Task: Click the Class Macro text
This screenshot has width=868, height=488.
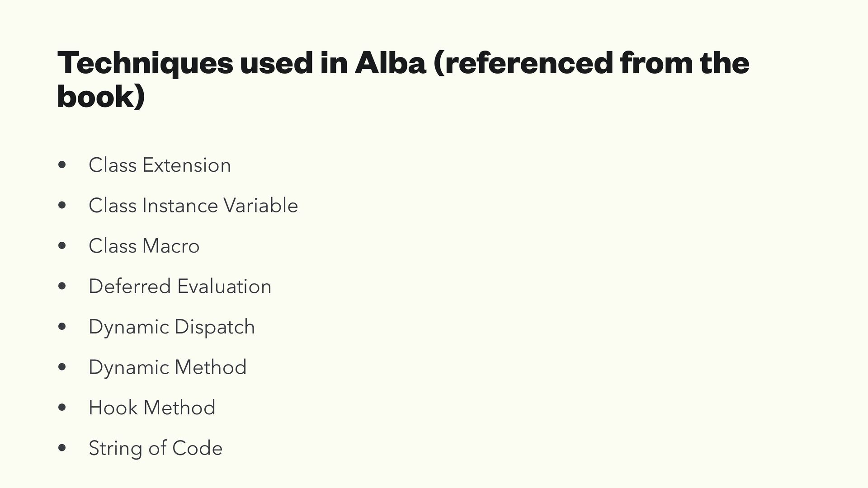Action: (144, 246)
